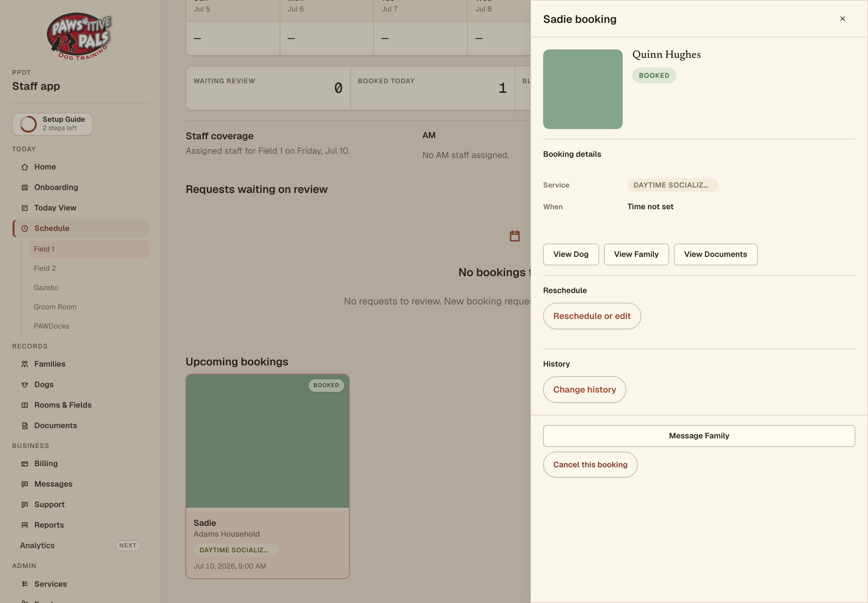Click the Jul 8 calendar column
The height and width of the screenshot is (603, 868).
tap(499, 27)
